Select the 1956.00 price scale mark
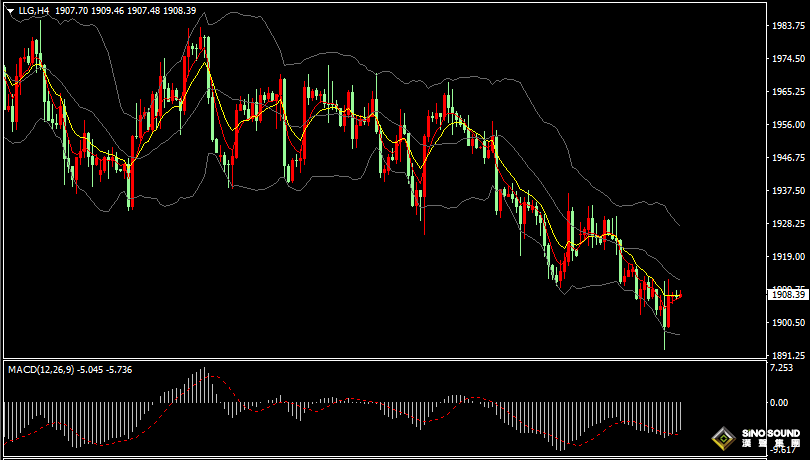The image size is (810, 460). pos(786,125)
